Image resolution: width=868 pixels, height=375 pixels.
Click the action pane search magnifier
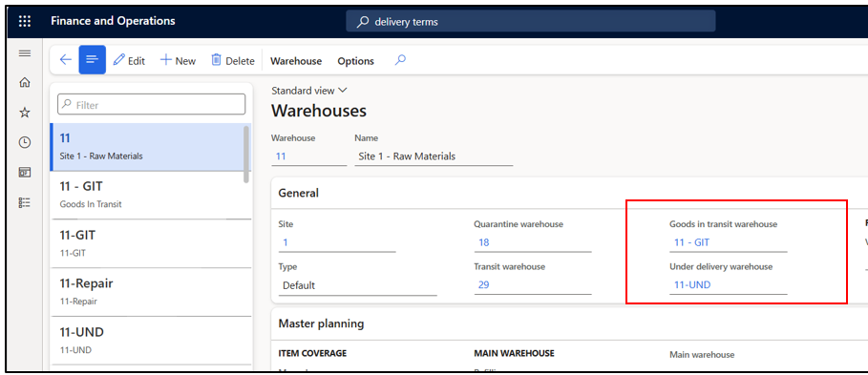click(x=400, y=60)
